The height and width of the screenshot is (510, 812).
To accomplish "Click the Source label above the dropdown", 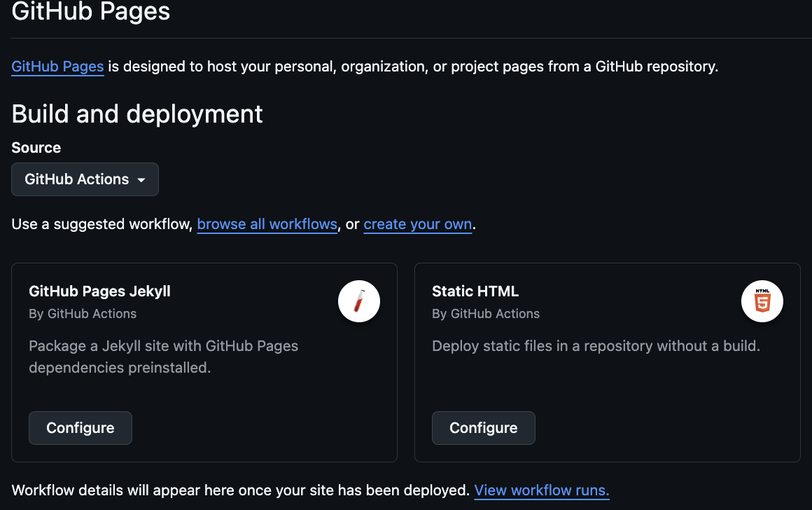I will [36, 148].
